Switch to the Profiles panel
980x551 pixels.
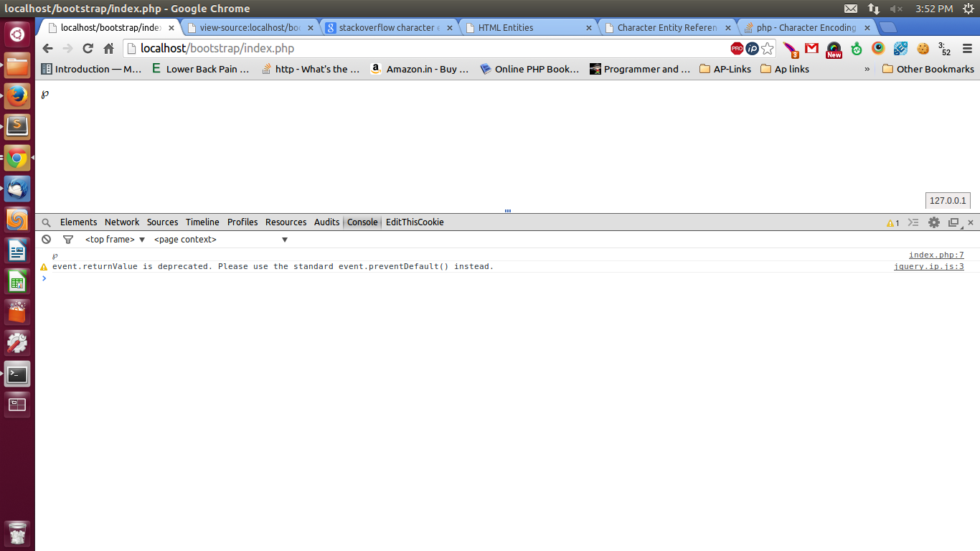point(242,222)
